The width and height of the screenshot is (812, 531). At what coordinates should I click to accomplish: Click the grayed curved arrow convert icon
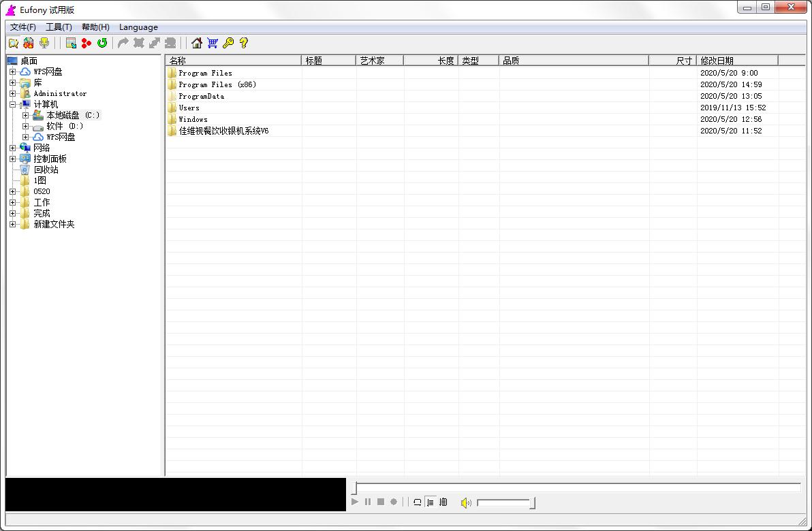123,43
